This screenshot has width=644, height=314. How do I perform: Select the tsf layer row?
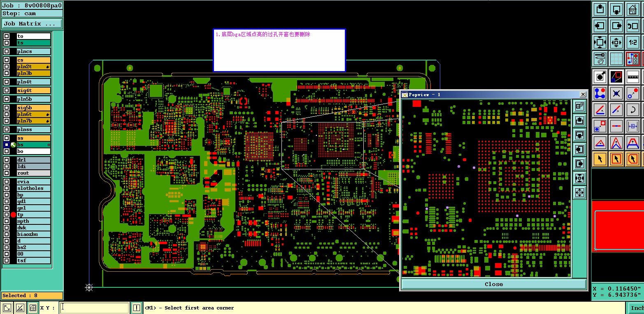point(33,261)
